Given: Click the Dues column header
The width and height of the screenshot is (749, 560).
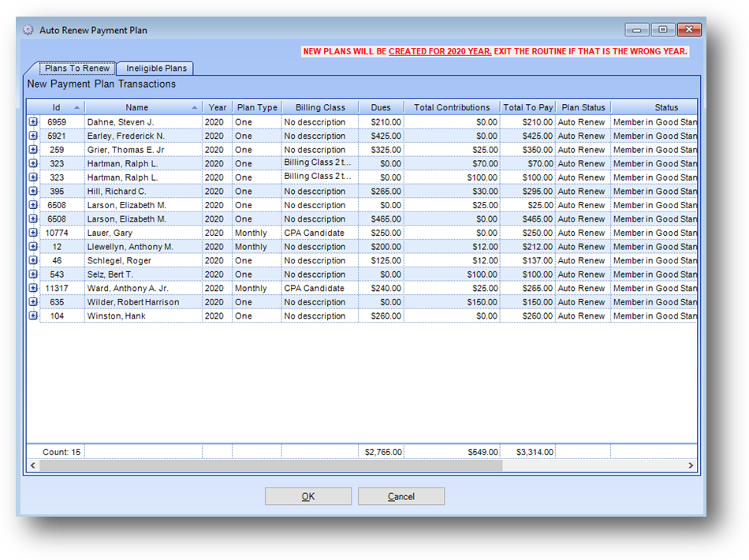Looking at the screenshot, I should tap(381, 107).
